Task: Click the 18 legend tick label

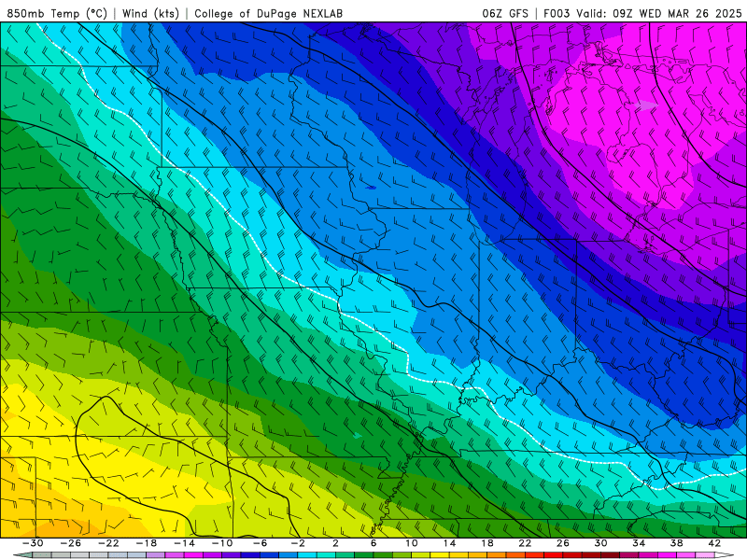Action: tap(486, 543)
